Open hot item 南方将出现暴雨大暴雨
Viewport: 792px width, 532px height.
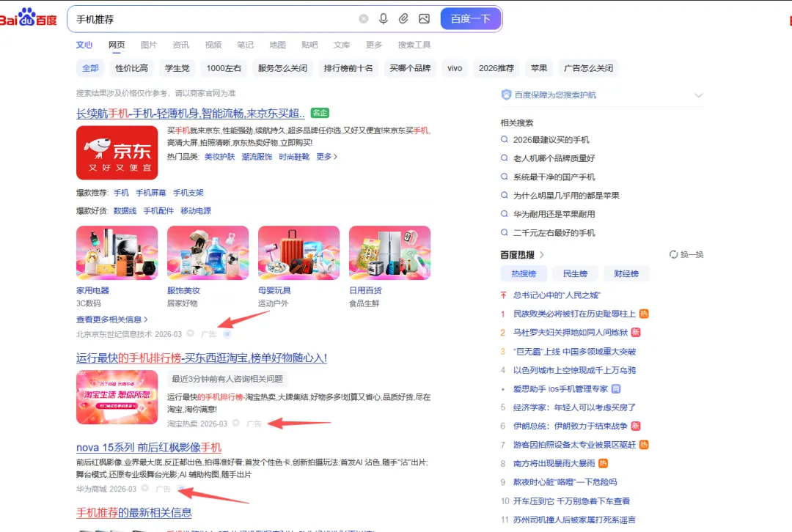[554, 463]
